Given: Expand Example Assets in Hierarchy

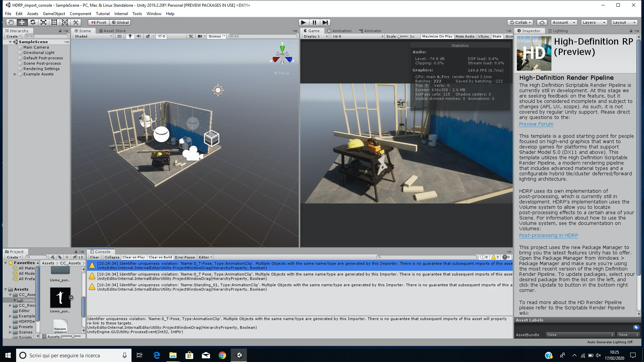Looking at the screenshot, I should (x=15, y=74).
